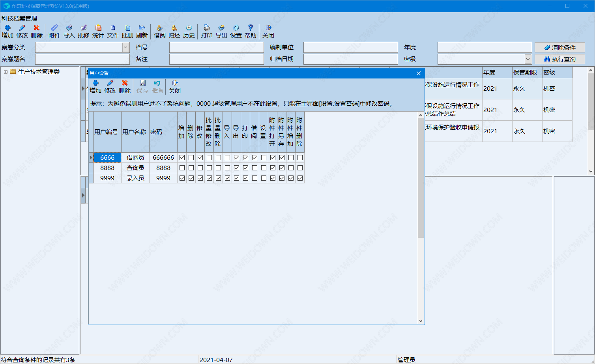Toggle 修改 permission for user 6666
Viewport: 595px width, 364px height.
[200, 157]
